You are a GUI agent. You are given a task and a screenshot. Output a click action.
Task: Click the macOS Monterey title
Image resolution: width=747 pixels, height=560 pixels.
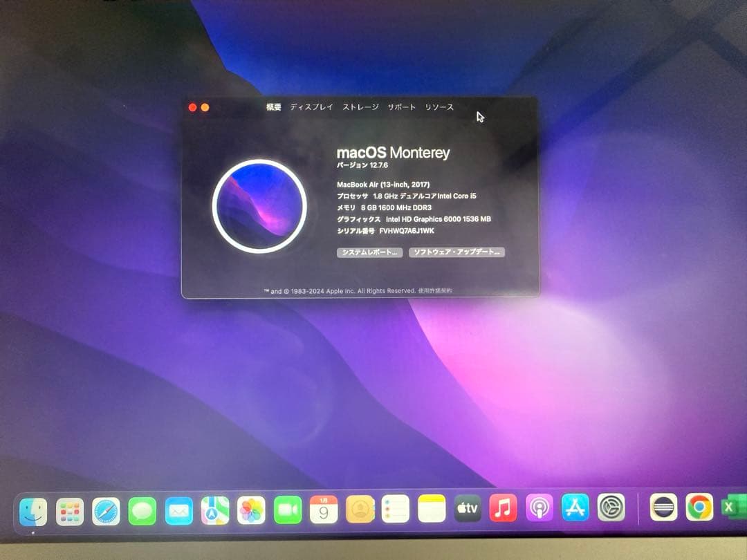394,153
